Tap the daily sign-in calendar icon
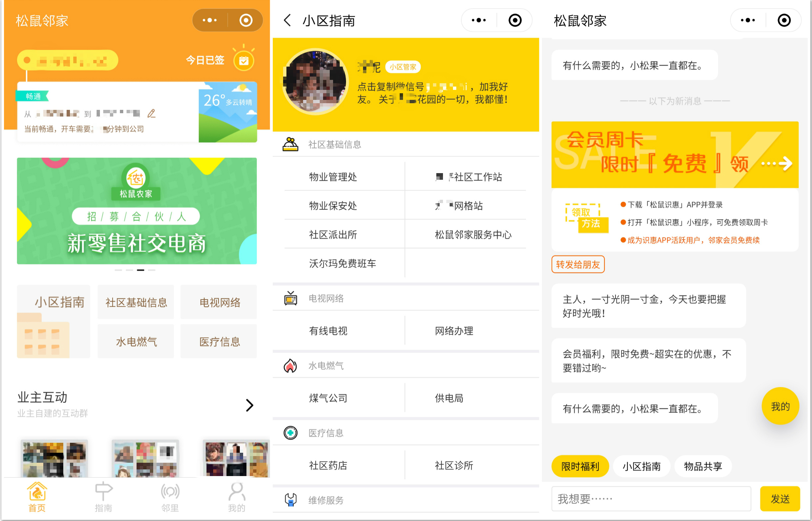812x521 pixels. (x=244, y=61)
